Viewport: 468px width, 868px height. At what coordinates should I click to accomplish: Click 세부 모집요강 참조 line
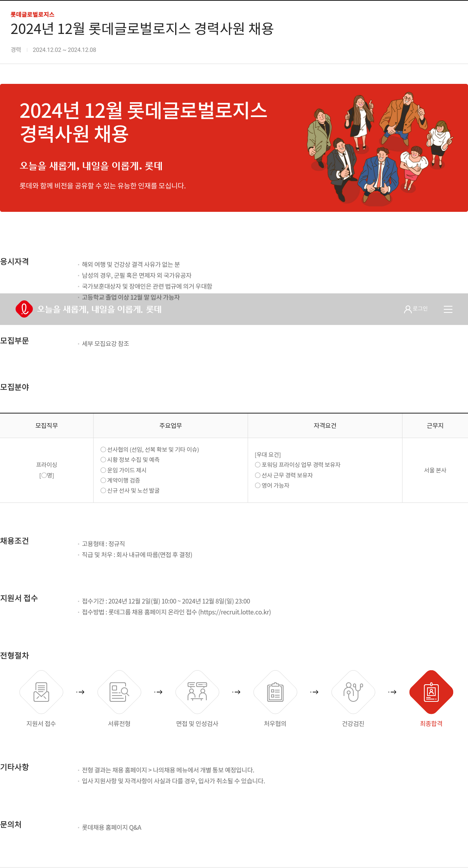click(x=105, y=344)
